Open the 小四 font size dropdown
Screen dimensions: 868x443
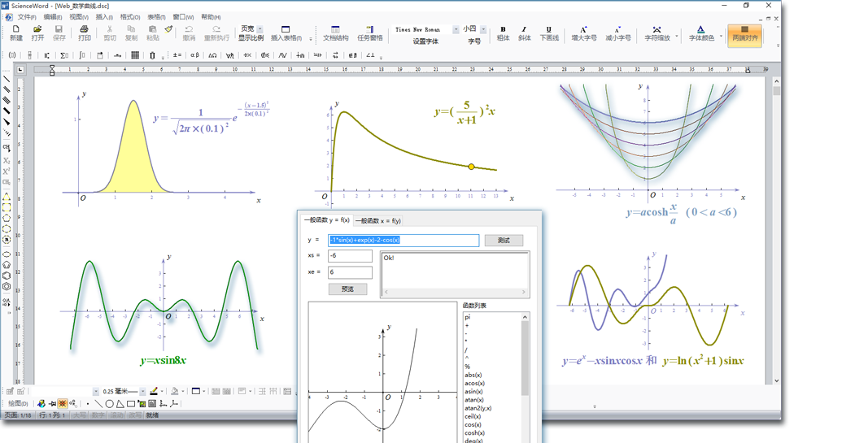[x=483, y=29]
